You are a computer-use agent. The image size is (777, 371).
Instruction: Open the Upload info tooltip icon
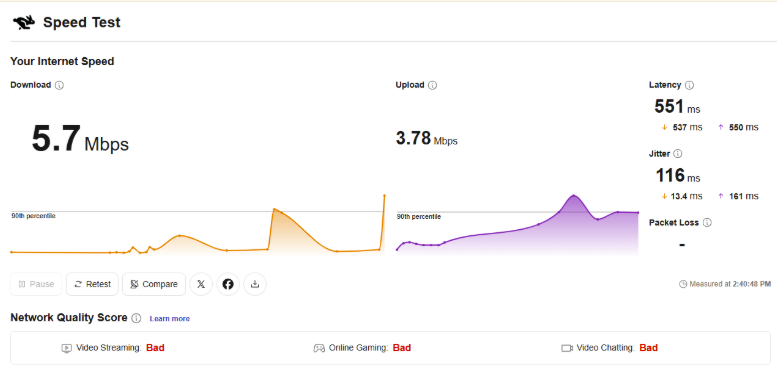point(432,85)
